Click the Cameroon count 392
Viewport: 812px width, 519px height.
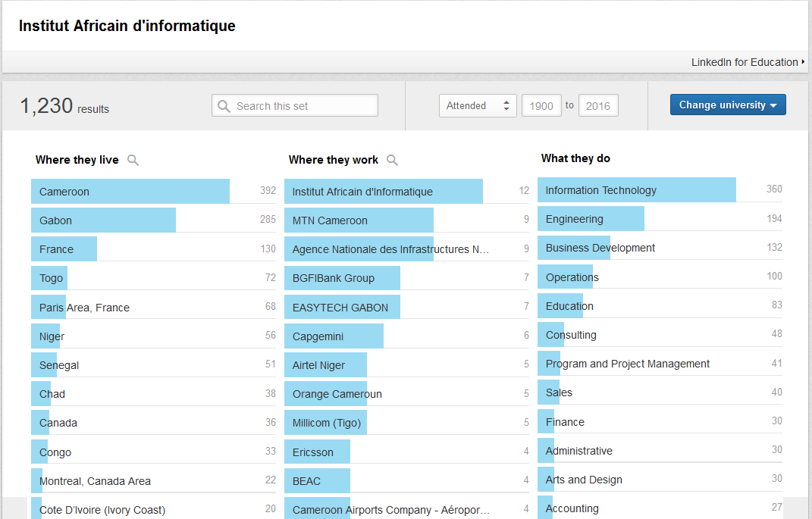tap(268, 190)
